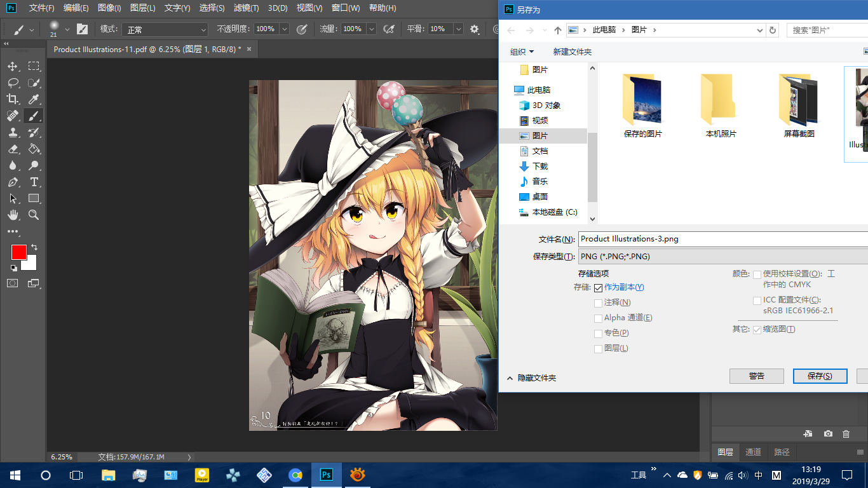Image resolution: width=868 pixels, height=488 pixels.
Task: Click 新建文件夹 to create a folder
Action: click(x=572, y=51)
